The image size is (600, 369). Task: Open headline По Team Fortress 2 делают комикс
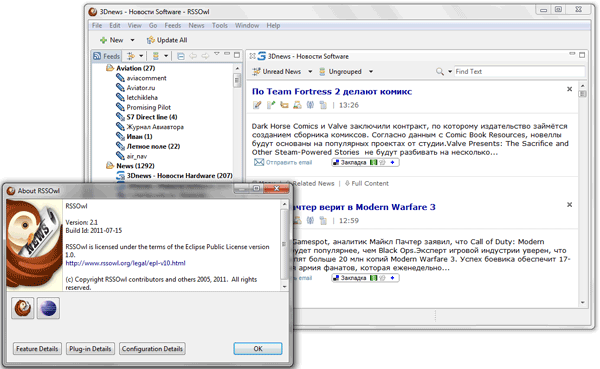click(332, 91)
